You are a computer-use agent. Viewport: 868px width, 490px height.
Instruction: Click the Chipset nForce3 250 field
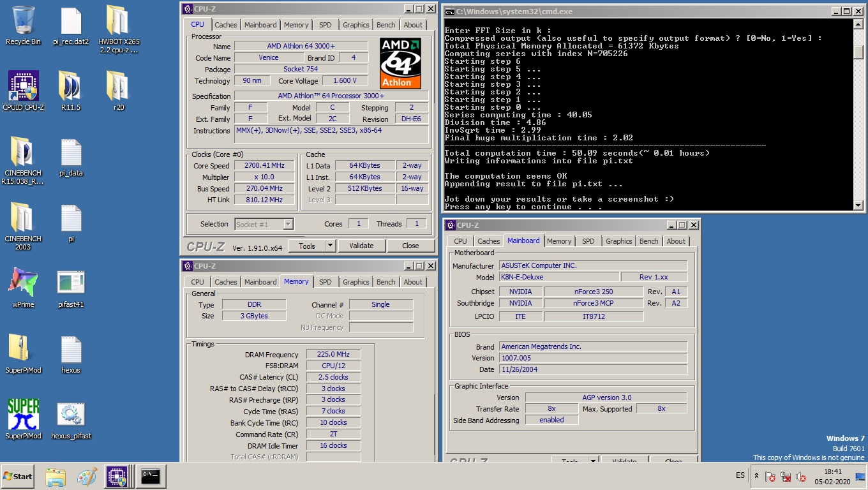tap(594, 292)
